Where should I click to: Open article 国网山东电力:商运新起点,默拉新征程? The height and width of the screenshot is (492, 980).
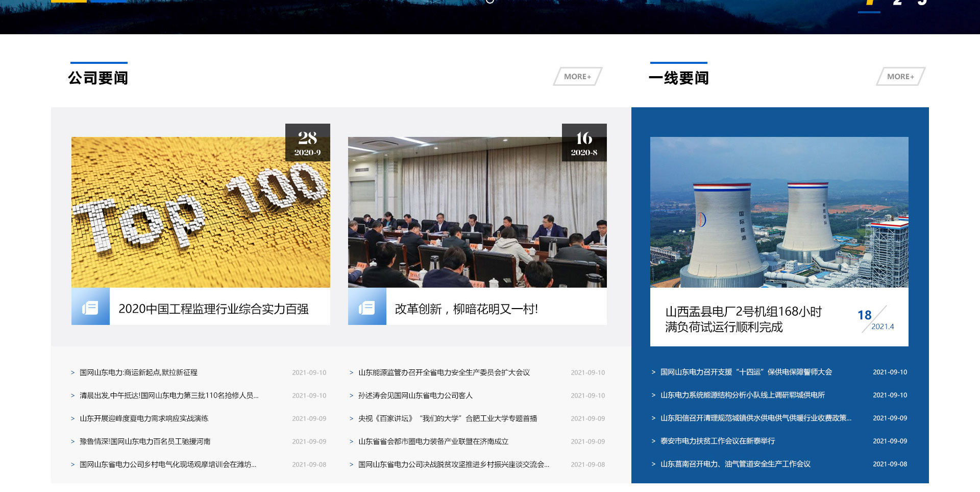pos(138,372)
